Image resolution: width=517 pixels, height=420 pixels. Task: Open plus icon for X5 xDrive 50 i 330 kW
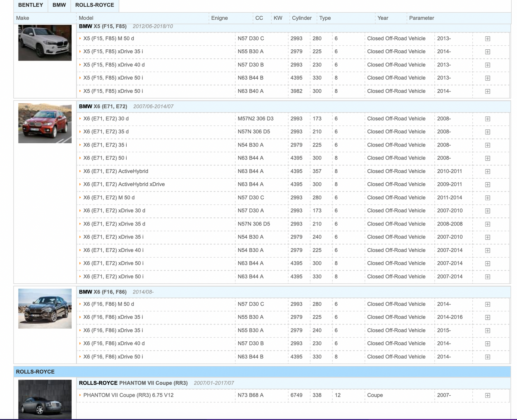click(488, 78)
